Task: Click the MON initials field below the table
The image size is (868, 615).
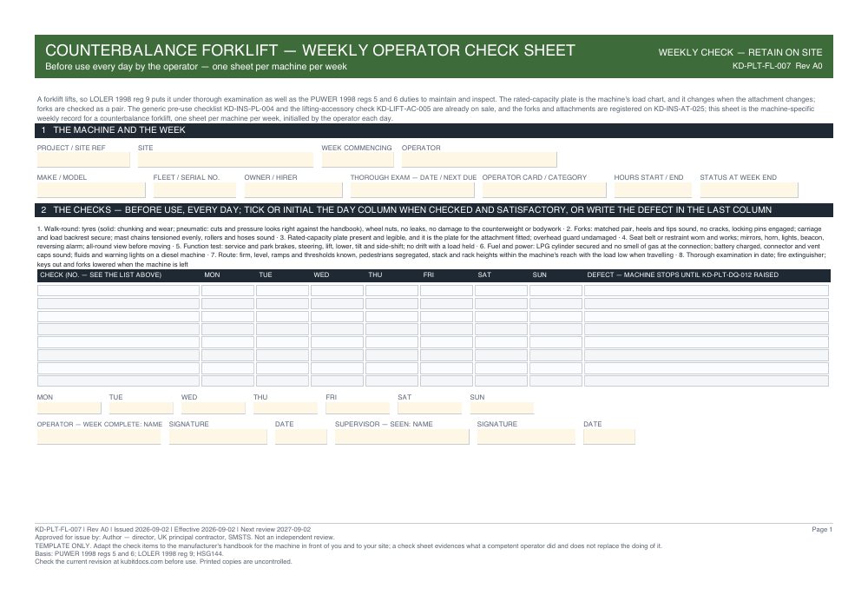Action: 69,408
